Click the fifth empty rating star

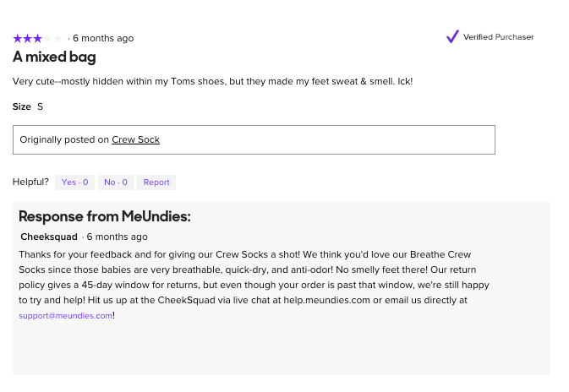pos(57,38)
